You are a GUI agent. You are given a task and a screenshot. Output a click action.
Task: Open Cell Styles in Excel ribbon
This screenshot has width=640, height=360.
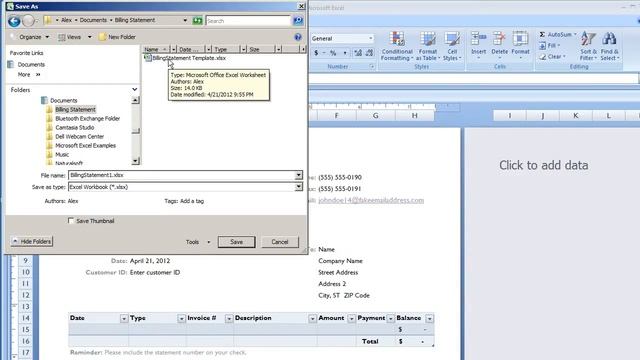pos(452,46)
